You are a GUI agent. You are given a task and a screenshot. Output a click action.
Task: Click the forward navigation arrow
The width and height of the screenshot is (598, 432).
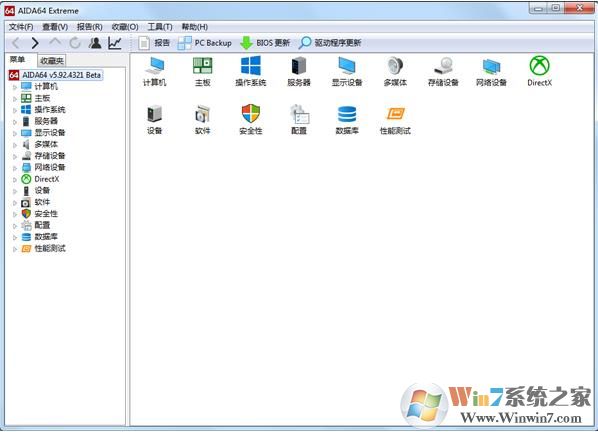(x=35, y=43)
